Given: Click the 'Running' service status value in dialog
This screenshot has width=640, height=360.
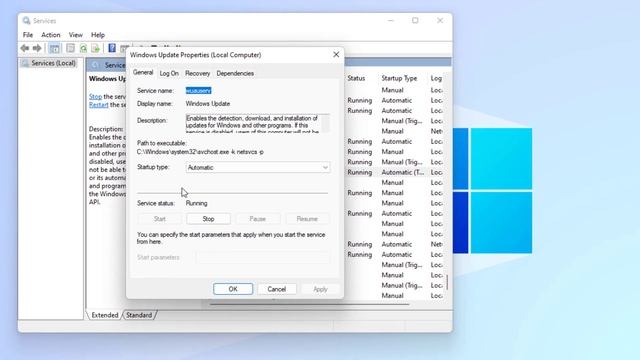Looking at the screenshot, I should coord(196,203).
